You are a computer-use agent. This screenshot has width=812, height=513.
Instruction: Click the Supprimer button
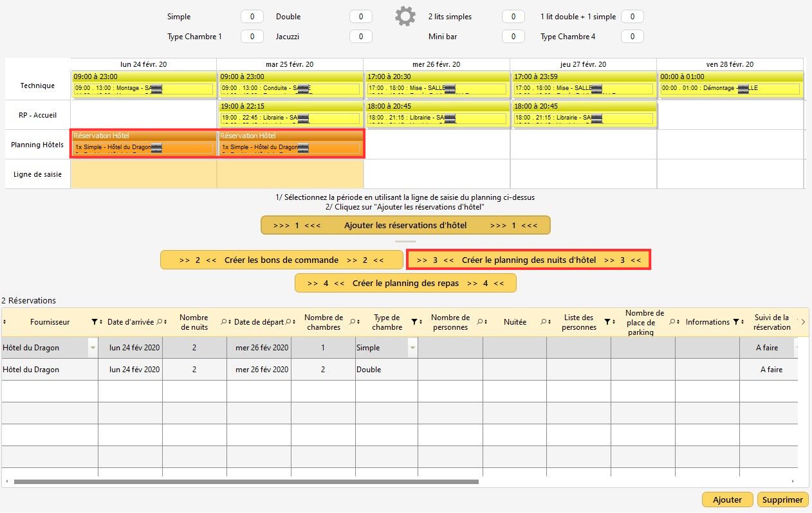pos(782,500)
